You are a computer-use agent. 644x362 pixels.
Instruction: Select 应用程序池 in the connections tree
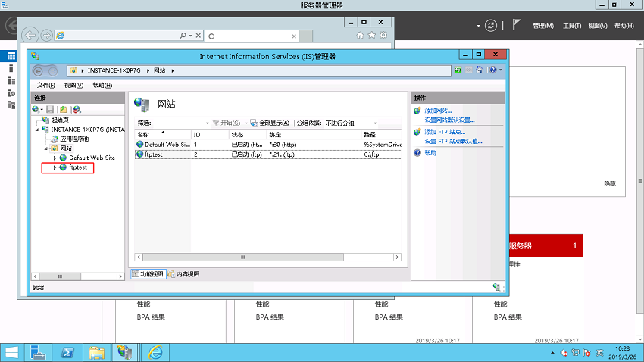point(74,139)
